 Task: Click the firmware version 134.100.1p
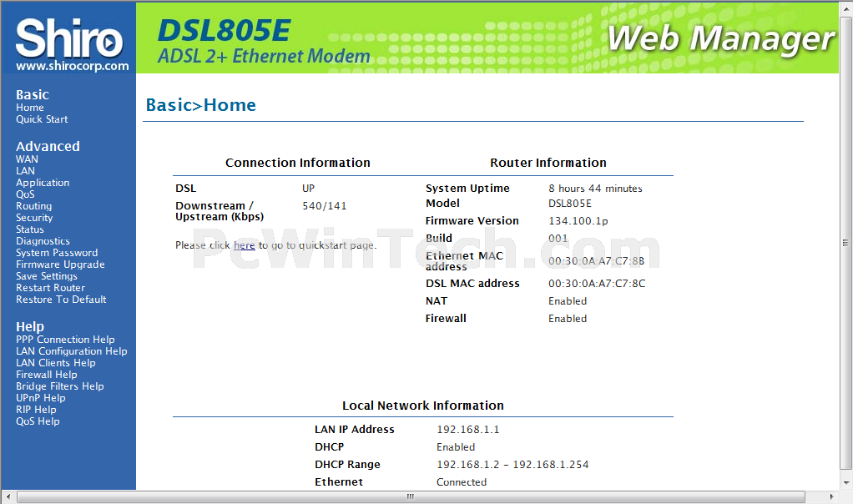point(578,221)
